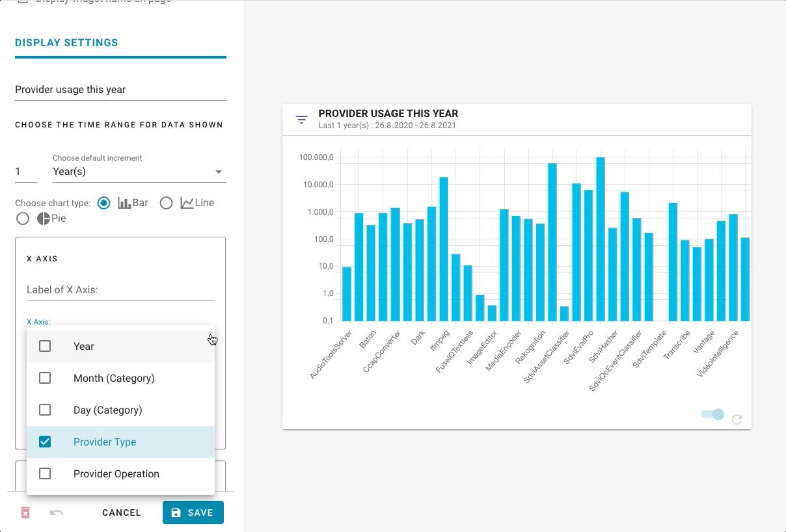Click the SdviAssetClassifier axis label

coord(546,357)
